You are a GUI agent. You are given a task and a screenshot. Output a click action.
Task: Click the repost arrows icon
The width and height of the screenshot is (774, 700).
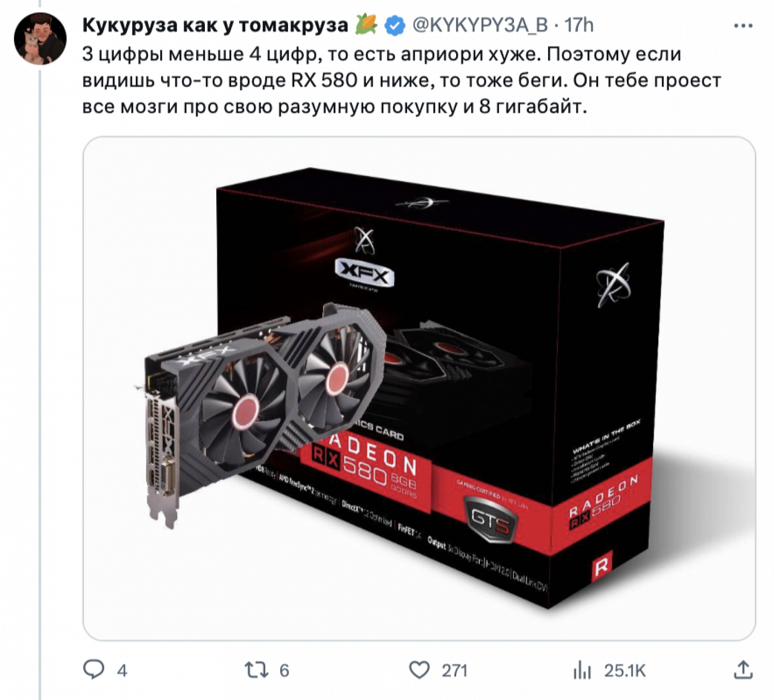pyautogui.click(x=256, y=670)
